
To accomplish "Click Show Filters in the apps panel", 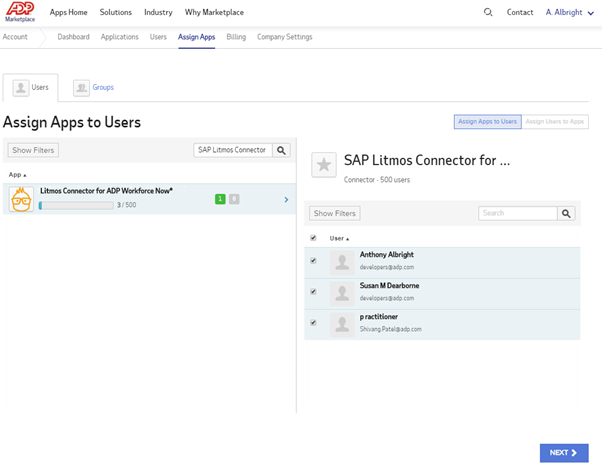I will click(33, 150).
